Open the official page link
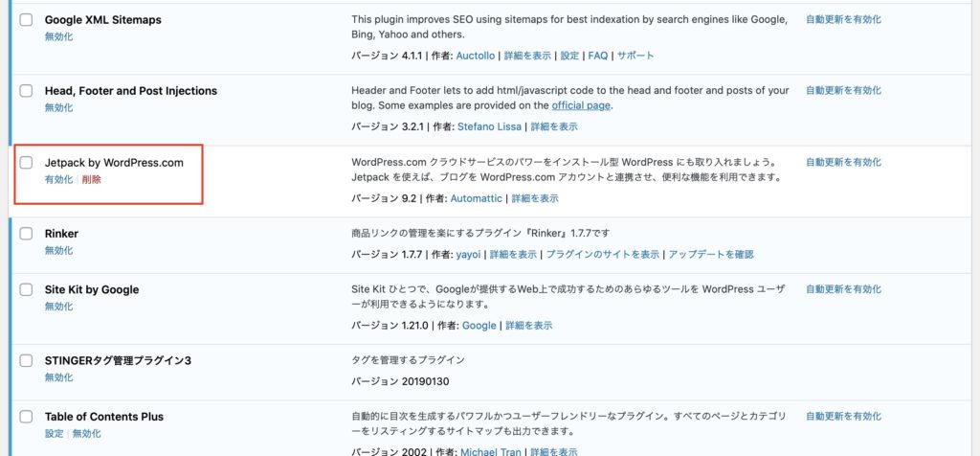The image size is (980, 456). [x=581, y=105]
